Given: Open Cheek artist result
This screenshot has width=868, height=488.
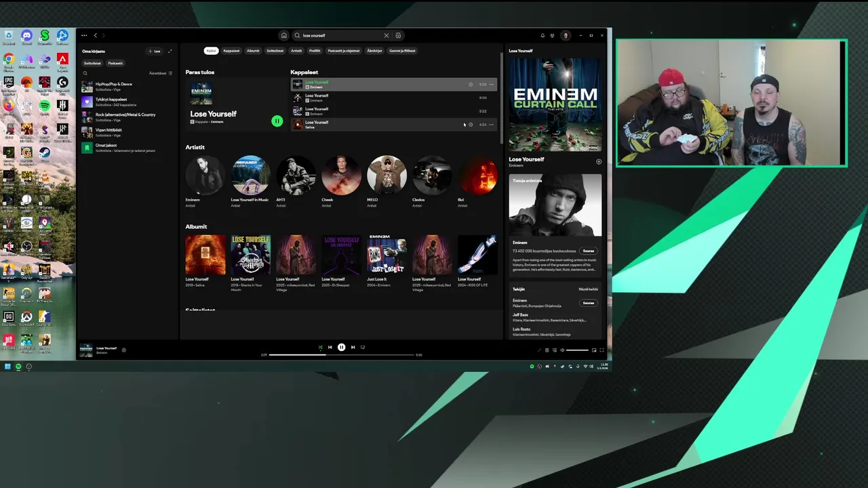Looking at the screenshot, I should [x=341, y=181].
